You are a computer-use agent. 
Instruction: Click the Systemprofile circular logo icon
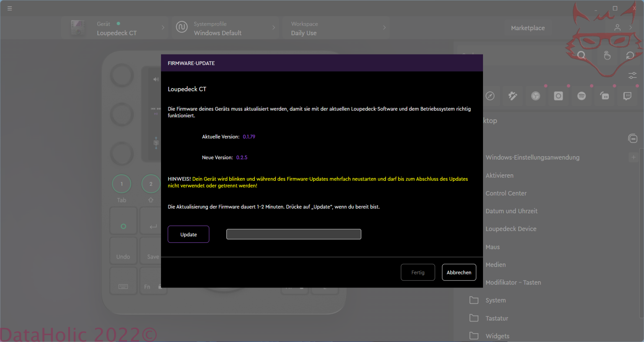point(182,28)
